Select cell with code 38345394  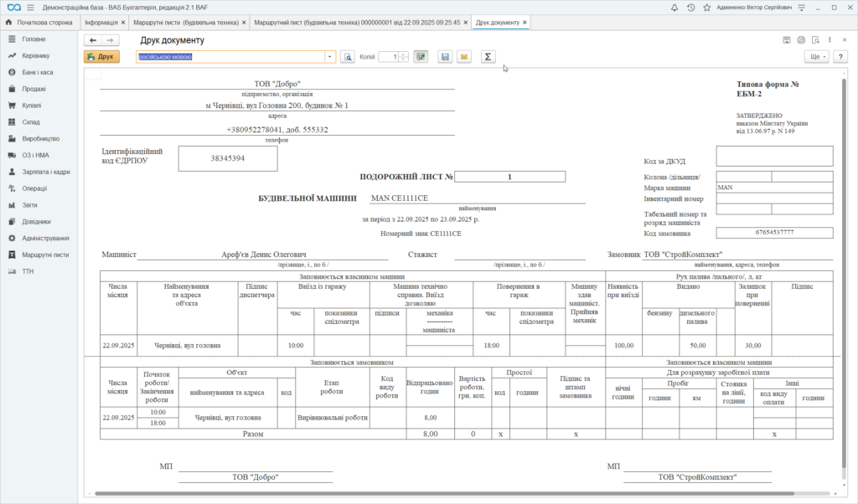[x=228, y=158]
